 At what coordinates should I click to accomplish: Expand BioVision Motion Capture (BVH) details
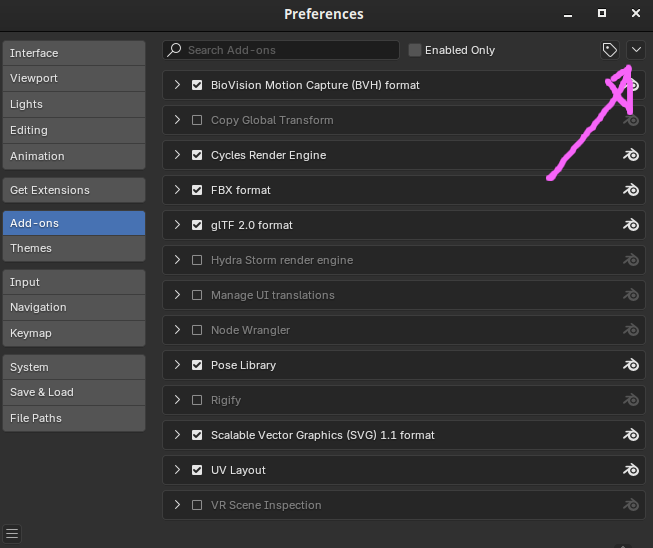click(x=177, y=85)
